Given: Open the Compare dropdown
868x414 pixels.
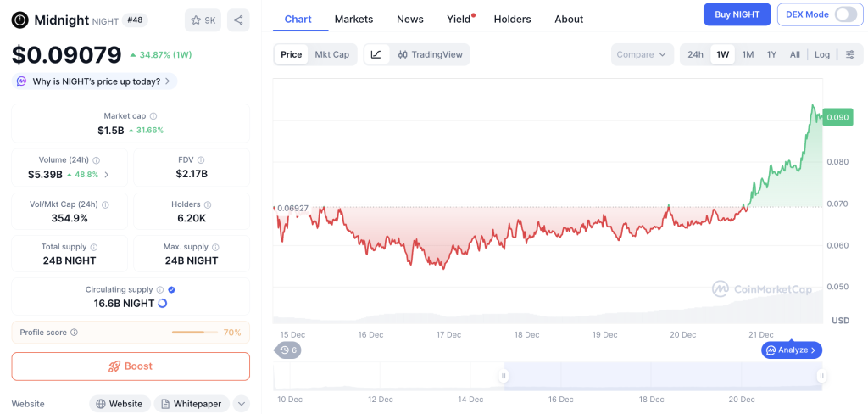Looking at the screenshot, I should pos(642,54).
